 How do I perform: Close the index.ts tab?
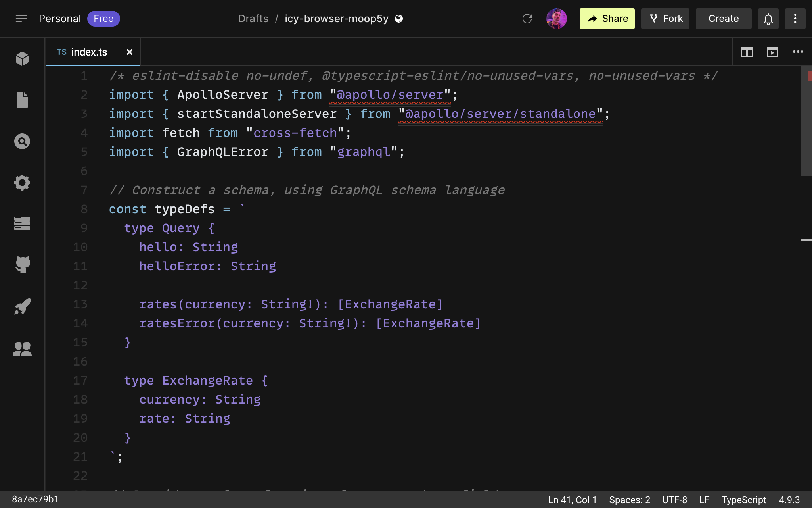point(129,52)
